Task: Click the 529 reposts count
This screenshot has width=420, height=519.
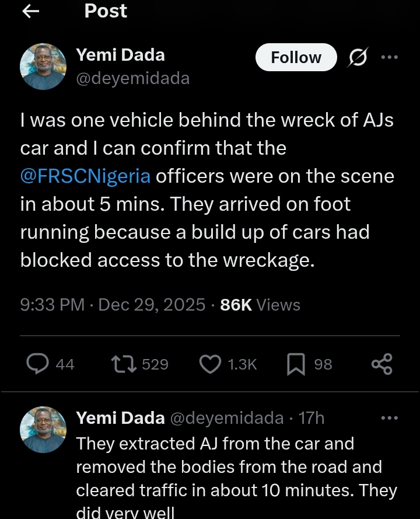Action: coord(155,364)
